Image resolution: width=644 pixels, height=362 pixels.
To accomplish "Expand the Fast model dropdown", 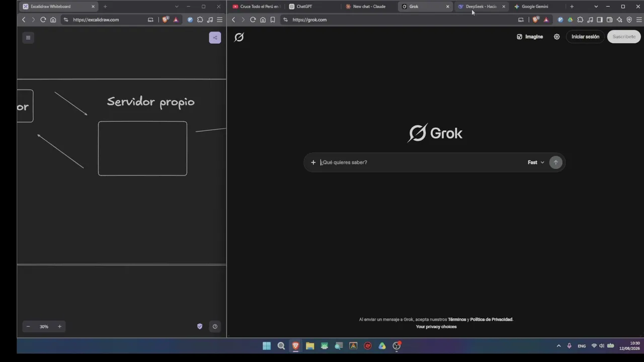I will click(536, 162).
